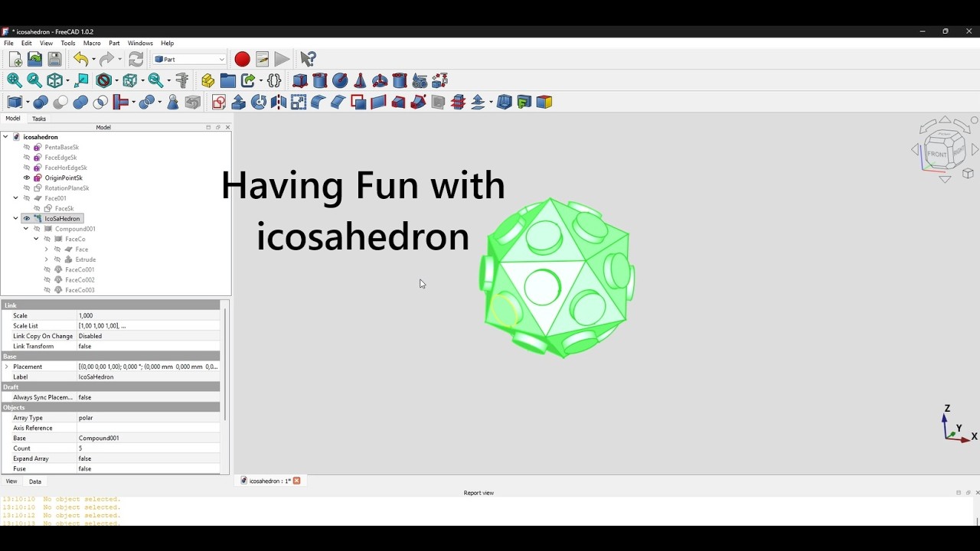The image size is (980, 551).
Task: Close the icosahedron document tab
Action: coord(297,481)
